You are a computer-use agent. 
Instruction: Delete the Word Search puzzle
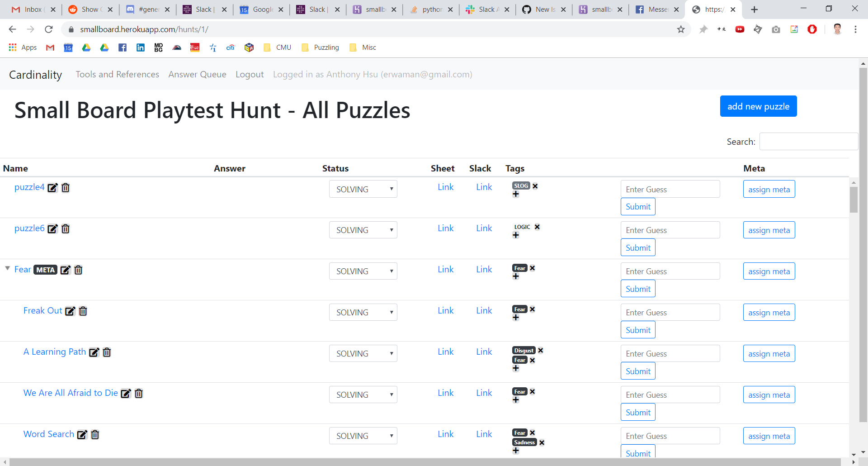click(x=95, y=434)
